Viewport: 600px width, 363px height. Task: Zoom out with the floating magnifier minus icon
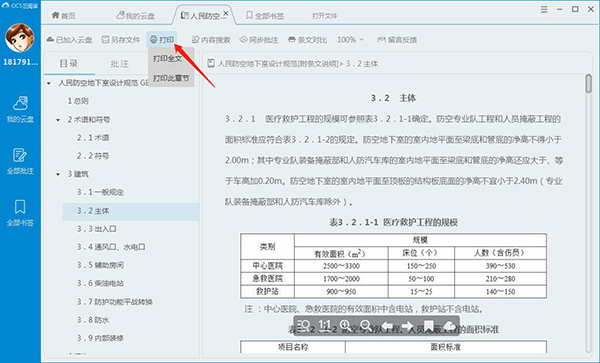pyautogui.click(x=366, y=326)
